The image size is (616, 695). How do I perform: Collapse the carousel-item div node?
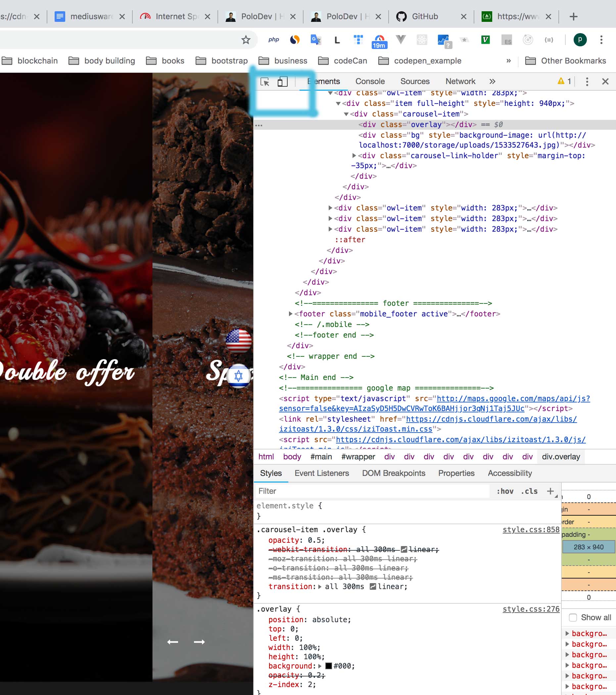(x=346, y=114)
